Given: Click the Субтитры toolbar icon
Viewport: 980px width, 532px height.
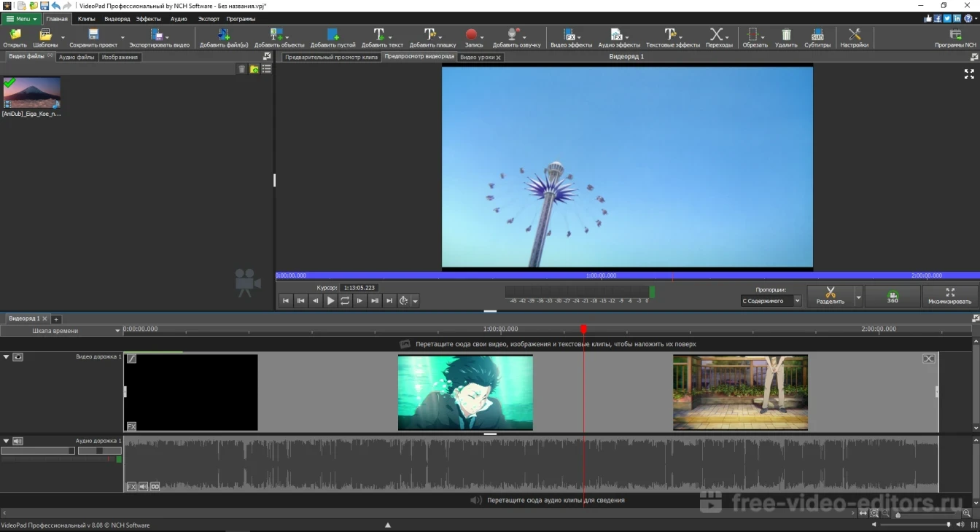Looking at the screenshot, I should 817,35.
